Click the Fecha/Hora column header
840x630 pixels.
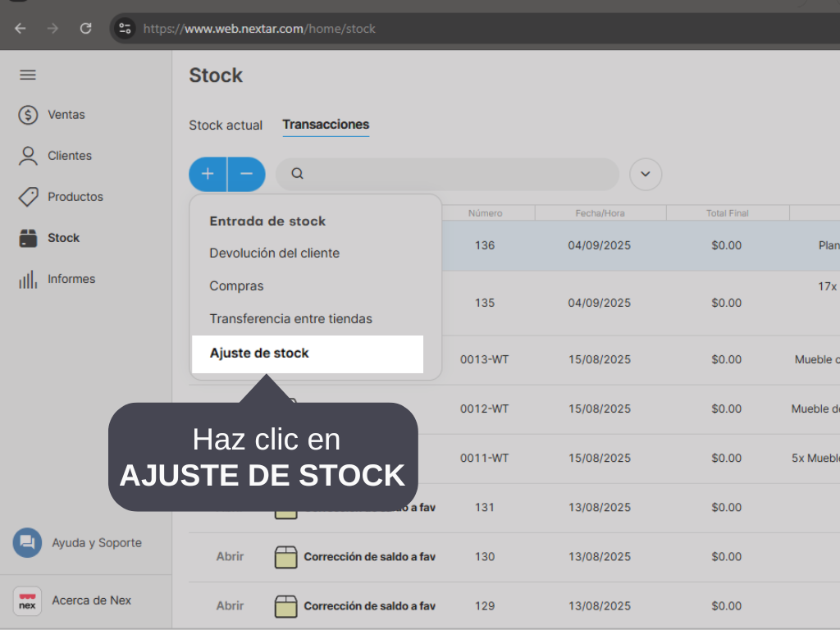click(x=600, y=213)
